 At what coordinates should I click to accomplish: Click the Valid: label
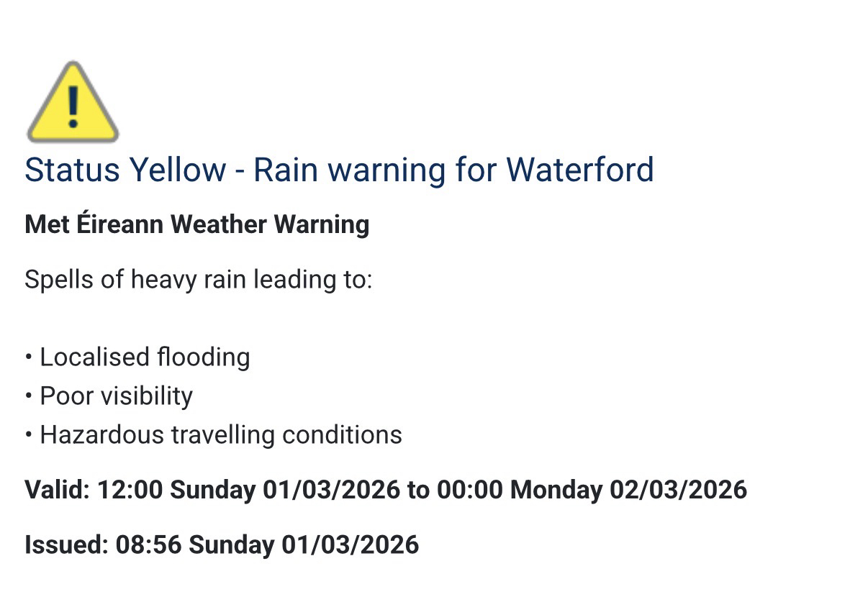pyautogui.click(x=57, y=490)
